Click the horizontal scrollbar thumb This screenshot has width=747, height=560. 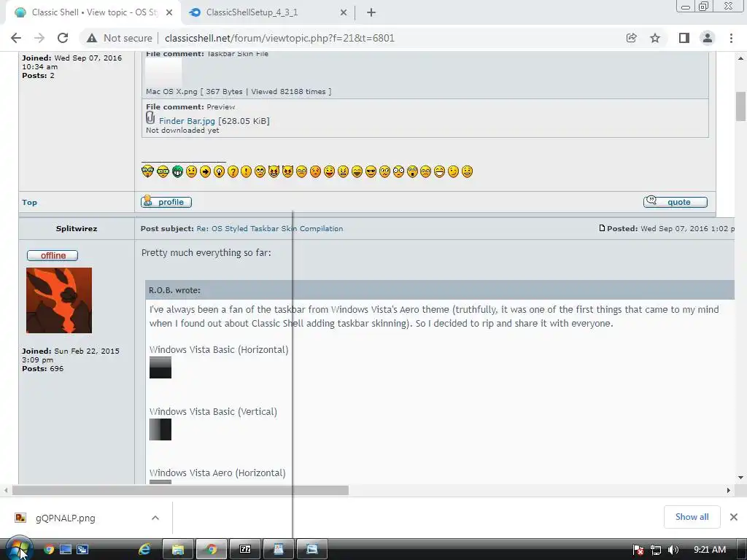click(180, 490)
